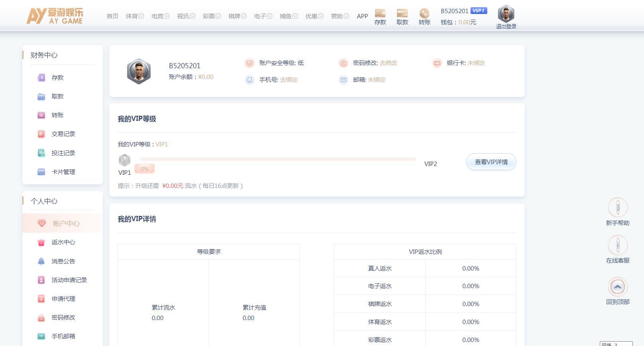Image resolution: width=644 pixels, height=346 pixels.
Task: Open 返水中心 in personal center sidebar
Action: (x=63, y=242)
